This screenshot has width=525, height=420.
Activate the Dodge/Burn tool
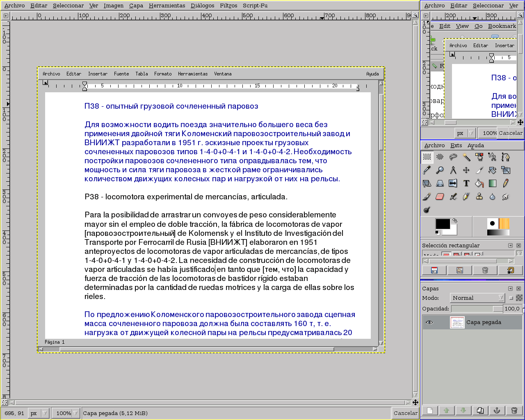tap(427, 210)
